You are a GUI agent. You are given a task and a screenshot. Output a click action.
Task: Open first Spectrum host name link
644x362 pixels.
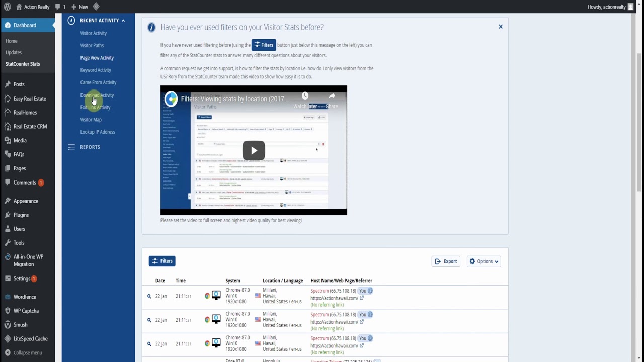(319, 291)
